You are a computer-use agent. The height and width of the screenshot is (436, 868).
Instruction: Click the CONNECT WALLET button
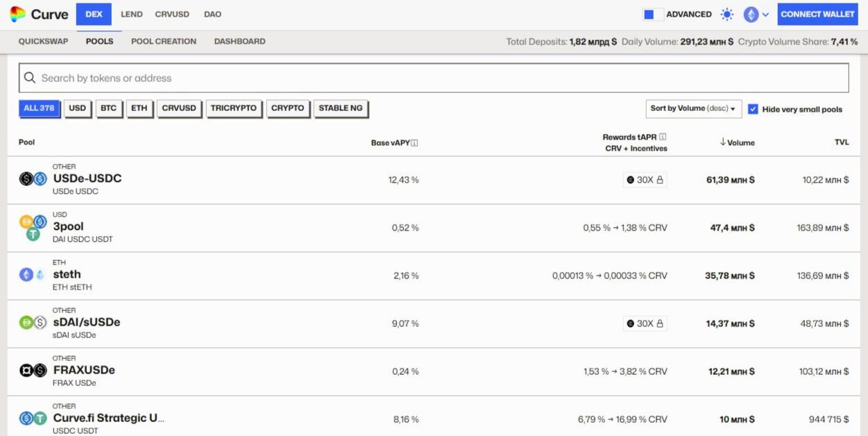817,14
